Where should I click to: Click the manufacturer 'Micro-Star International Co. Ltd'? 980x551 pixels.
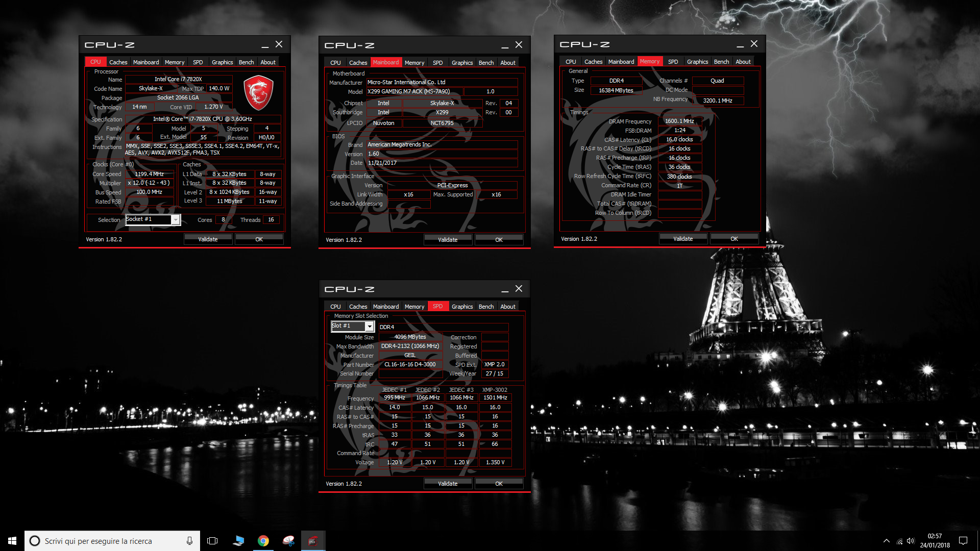point(442,83)
